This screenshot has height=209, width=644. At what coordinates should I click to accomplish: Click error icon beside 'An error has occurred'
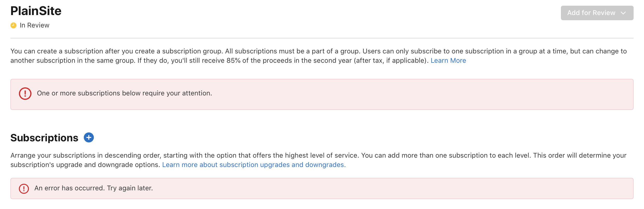[x=24, y=189]
